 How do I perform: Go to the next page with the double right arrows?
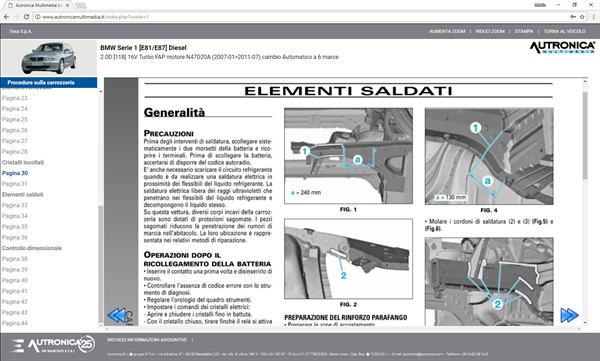[x=569, y=315]
